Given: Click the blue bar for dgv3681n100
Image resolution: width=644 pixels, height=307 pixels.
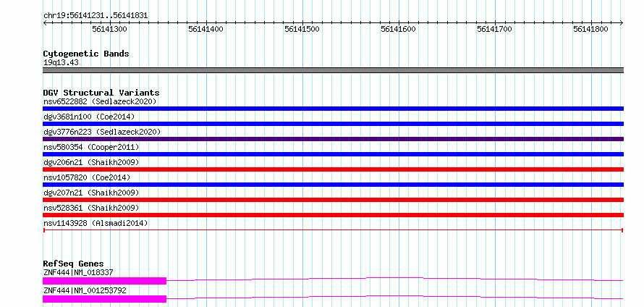Looking at the screenshot, I should point(333,124).
